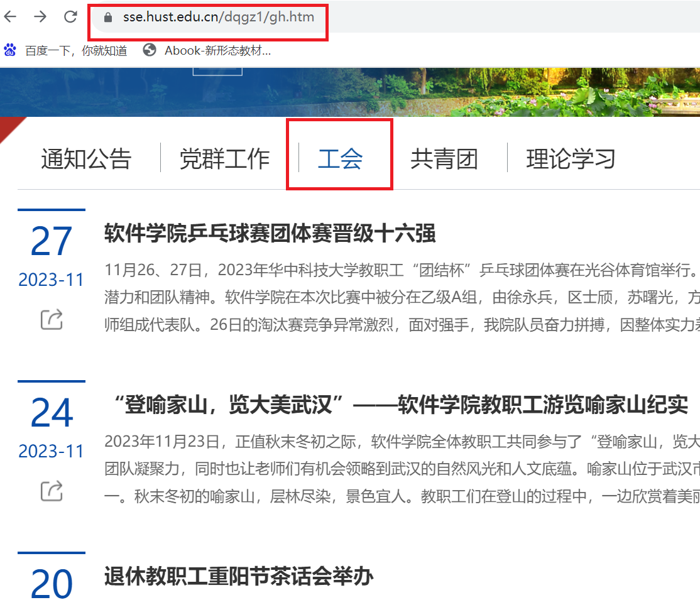Viewport: 700px width, 600px height.
Task: Select the 工会 tab
Action: (x=340, y=159)
